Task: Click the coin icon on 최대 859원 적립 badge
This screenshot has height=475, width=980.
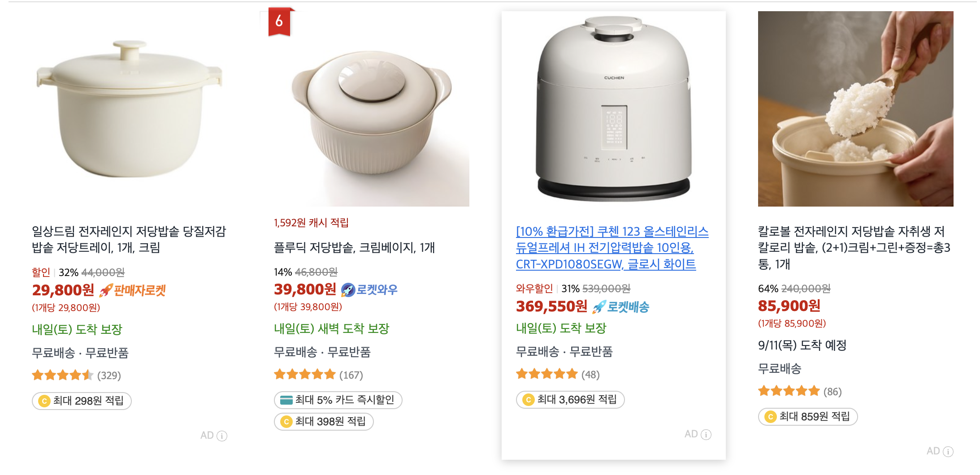Action: tap(770, 417)
